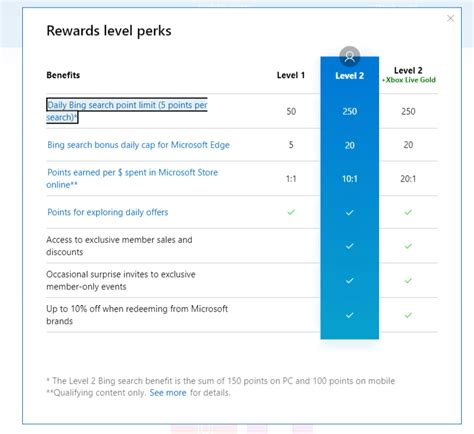Click Xbox Live Gold checkmark for daily offers
Viewport: 474px width, 434px height.
click(408, 212)
